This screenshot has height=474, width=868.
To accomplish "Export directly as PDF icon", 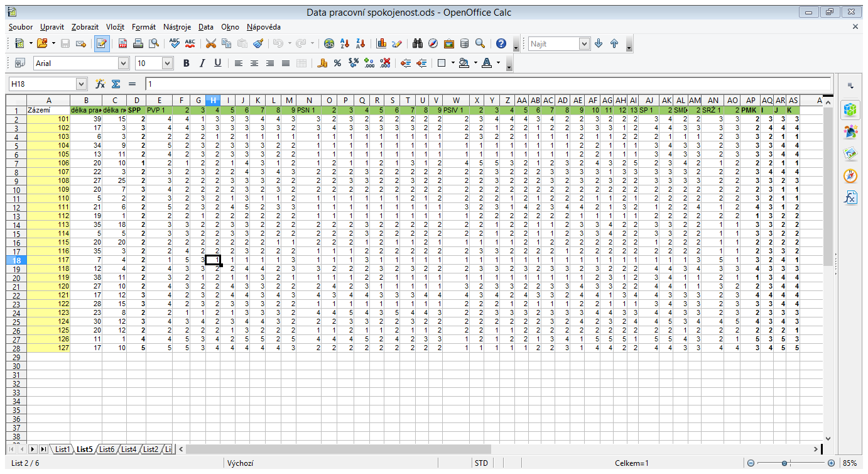I will (122, 43).
